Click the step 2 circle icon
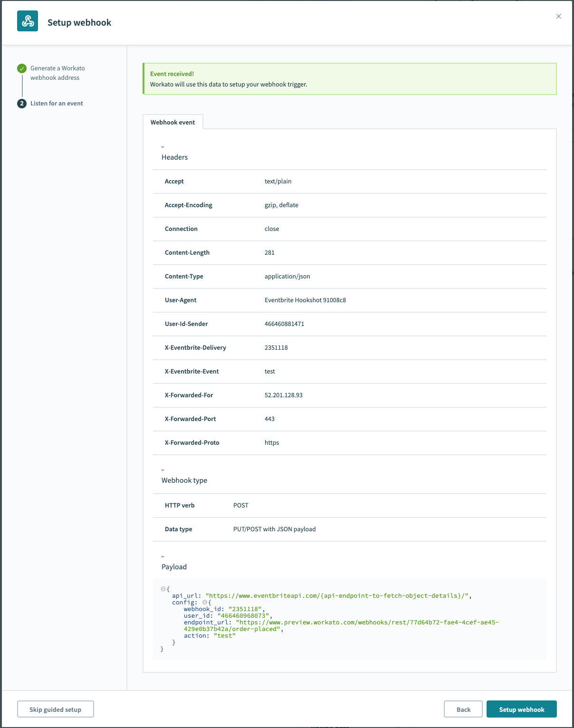The height and width of the screenshot is (728, 574). pos(21,103)
